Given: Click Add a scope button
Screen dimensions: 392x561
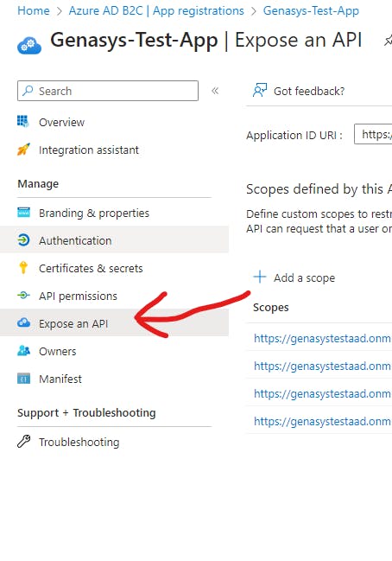Looking at the screenshot, I should pos(294,277).
